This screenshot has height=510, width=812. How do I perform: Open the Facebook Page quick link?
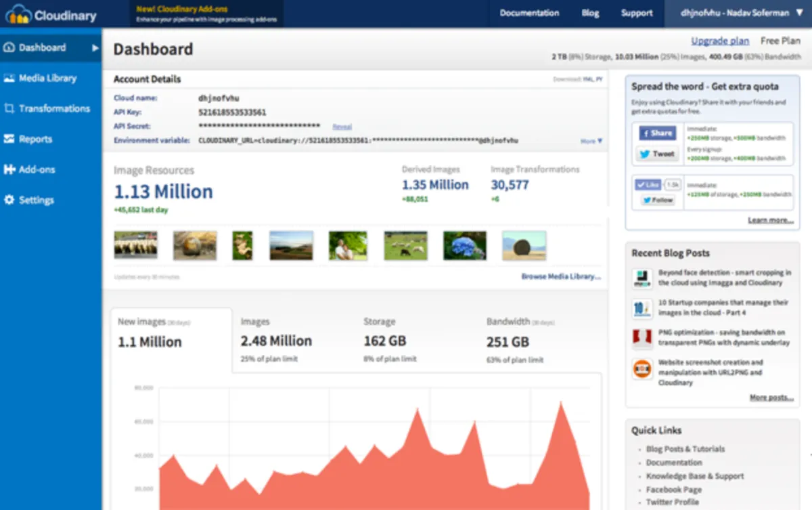coord(673,490)
